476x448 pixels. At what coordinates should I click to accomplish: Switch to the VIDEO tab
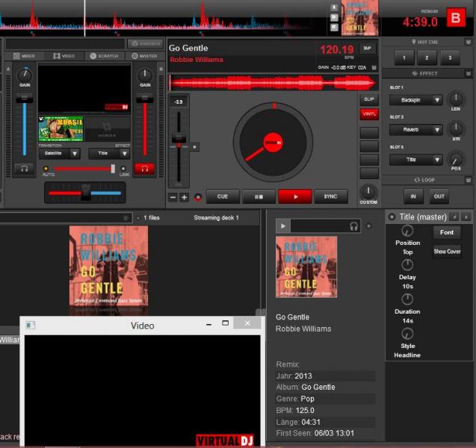coord(64,56)
